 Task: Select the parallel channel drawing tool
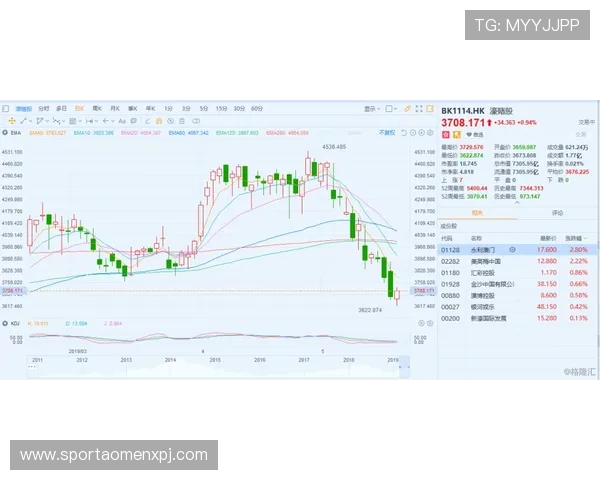(x=39, y=121)
